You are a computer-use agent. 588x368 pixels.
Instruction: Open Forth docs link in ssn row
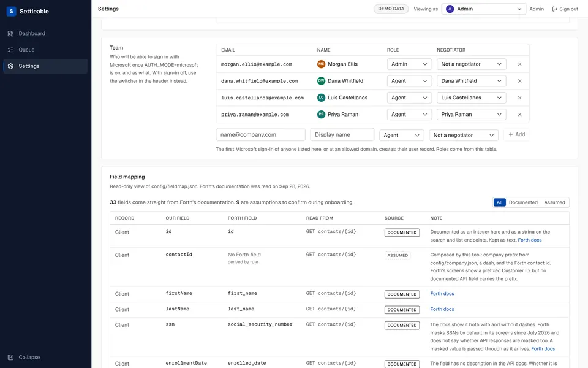coord(543,349)
